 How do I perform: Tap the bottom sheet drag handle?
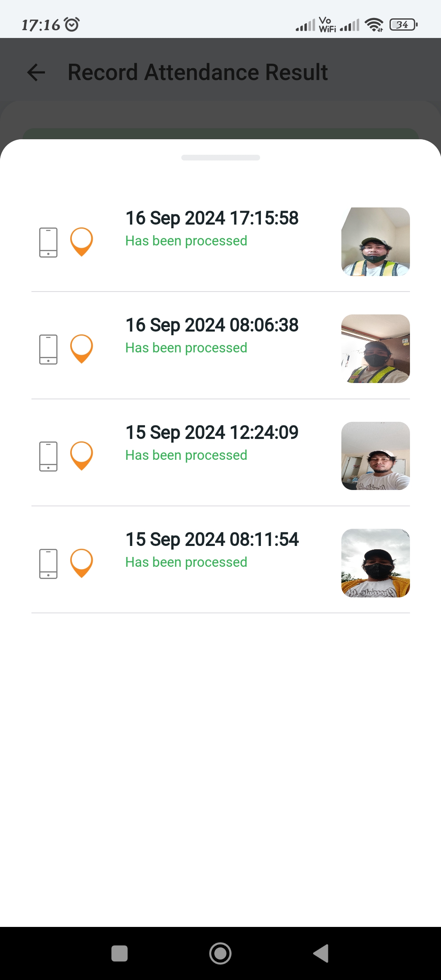220,158
